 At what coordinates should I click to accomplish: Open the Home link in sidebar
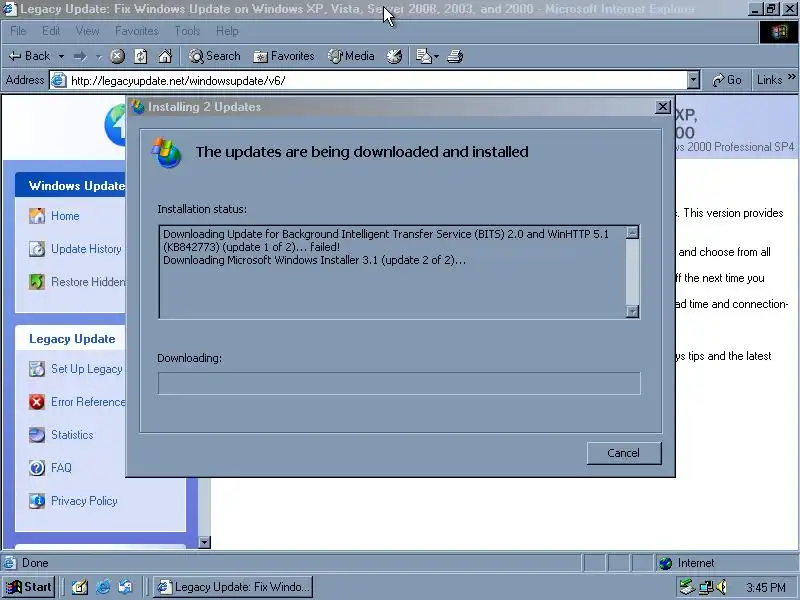click(x=65, y=216)
